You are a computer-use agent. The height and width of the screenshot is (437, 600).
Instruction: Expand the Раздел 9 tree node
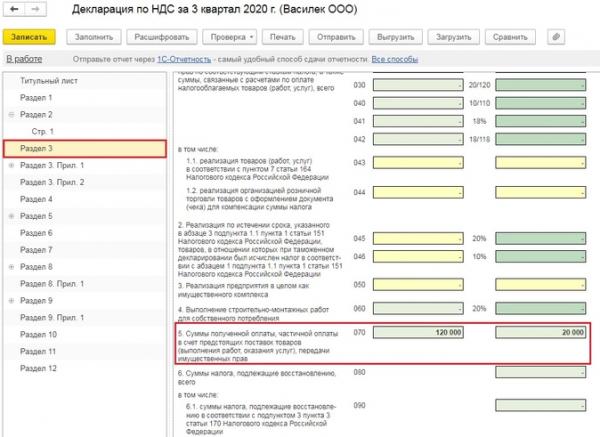(x=11, y=301)
